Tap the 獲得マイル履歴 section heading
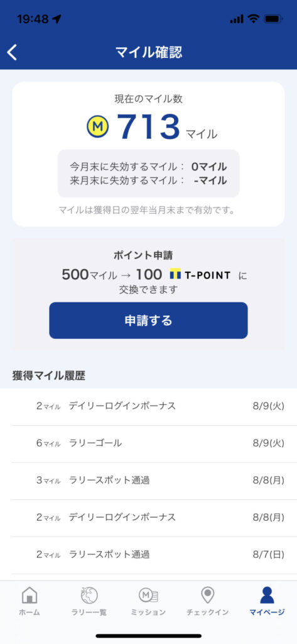This screenshot has width=297, height=644. pos(49,375)
